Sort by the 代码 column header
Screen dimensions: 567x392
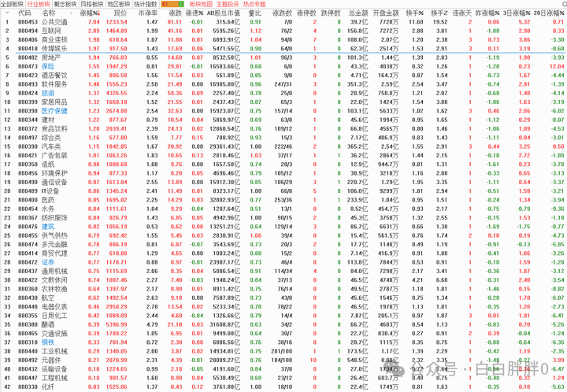pyautogui.click(x=24, y=13)
